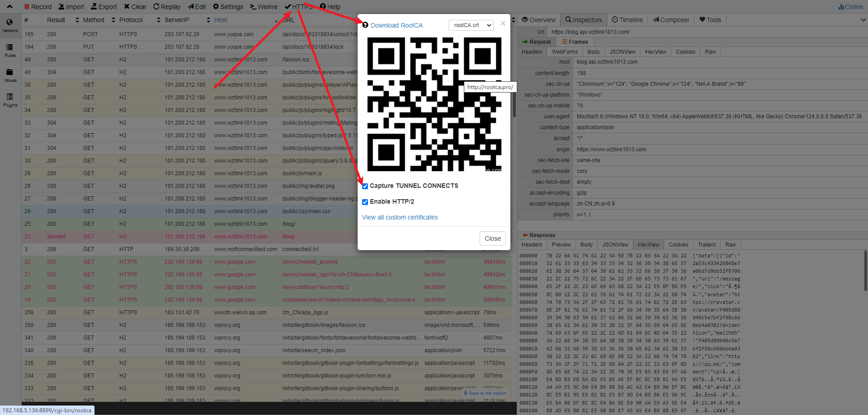Click the Close button in dialog
Screen dimensions: 868x415
(493, 238)
